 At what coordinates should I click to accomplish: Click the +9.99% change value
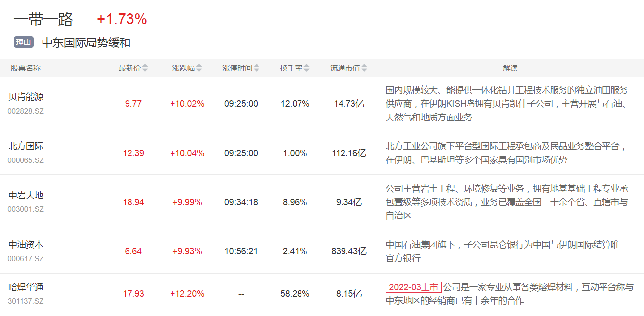(x=187, y=202)
